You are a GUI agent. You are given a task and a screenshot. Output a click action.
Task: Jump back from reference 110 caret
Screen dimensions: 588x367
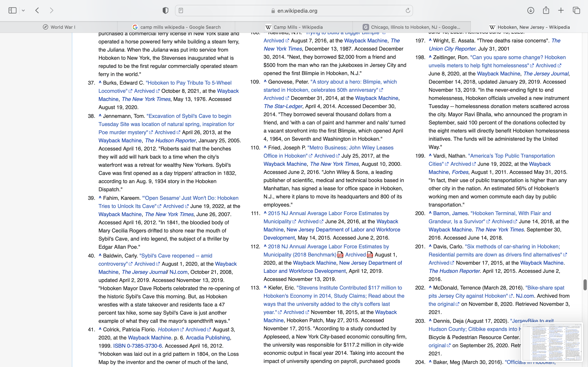click(265, 147)
